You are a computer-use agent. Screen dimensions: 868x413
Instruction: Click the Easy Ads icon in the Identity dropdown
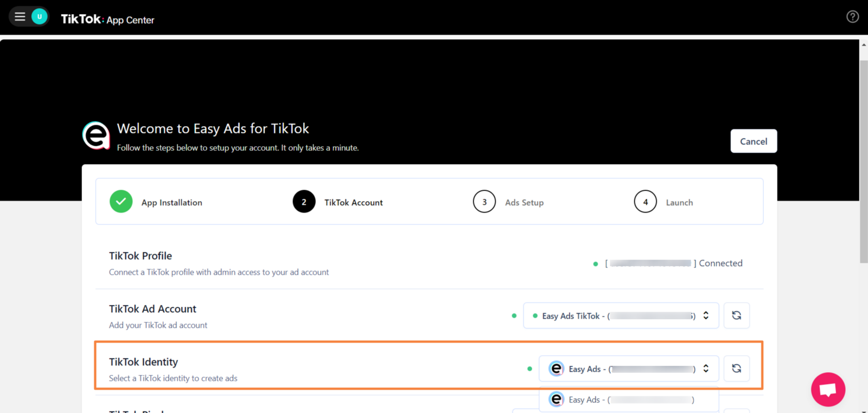pos(557,369)
